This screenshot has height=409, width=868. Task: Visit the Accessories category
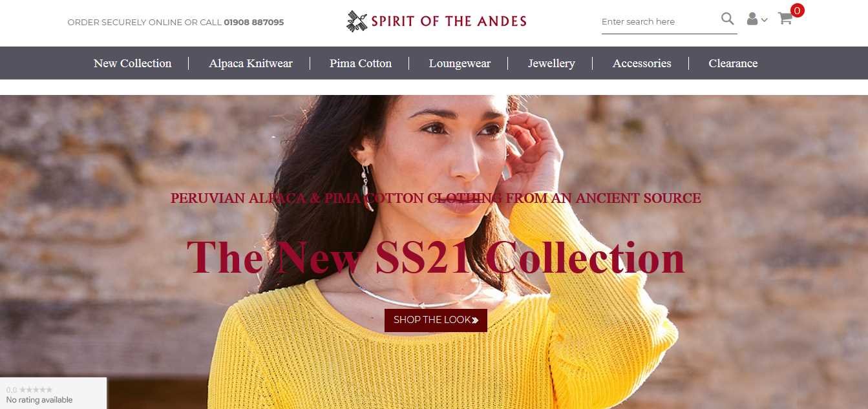tap(642, 63)
